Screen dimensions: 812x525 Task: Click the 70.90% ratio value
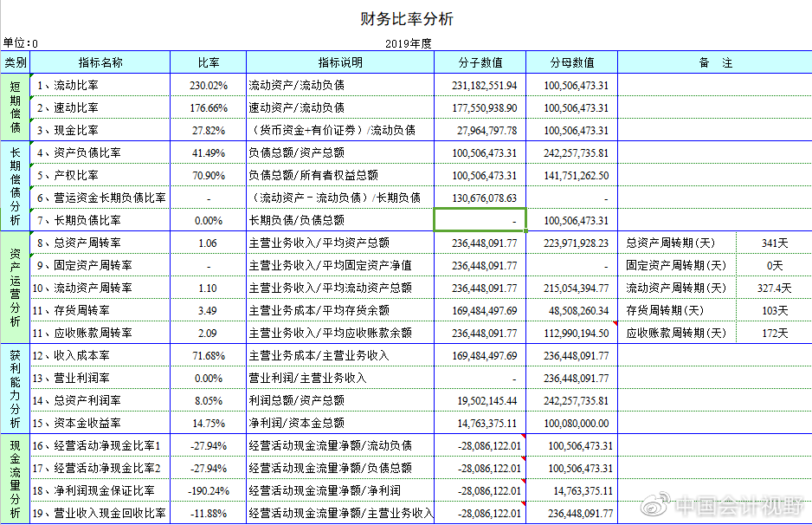click(x=208, y=176)
